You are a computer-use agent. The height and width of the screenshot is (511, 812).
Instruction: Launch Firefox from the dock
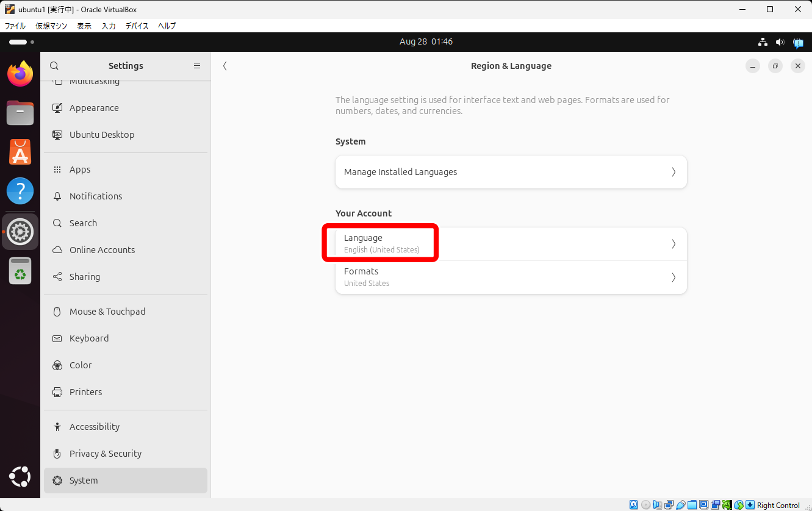coord(20,74)
